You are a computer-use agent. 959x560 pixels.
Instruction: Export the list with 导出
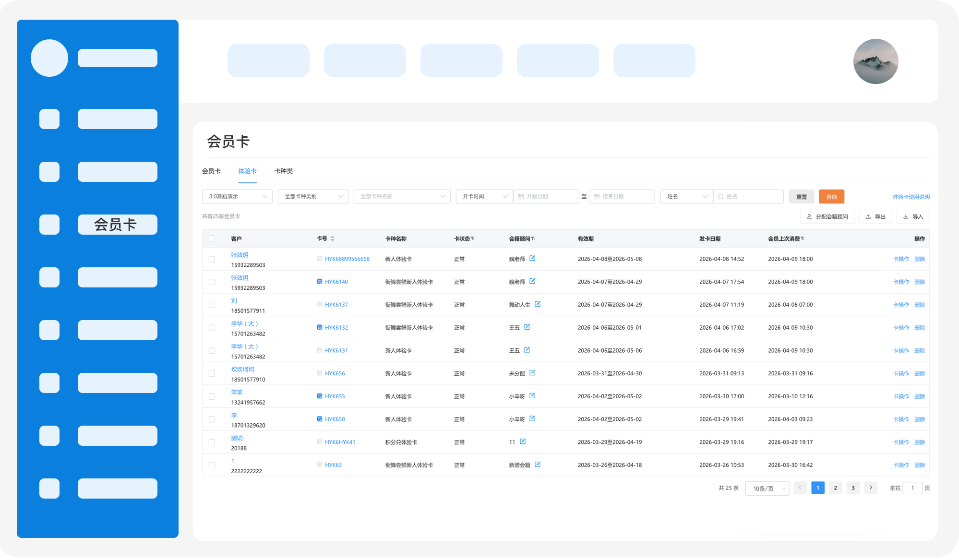click(875, 217)
